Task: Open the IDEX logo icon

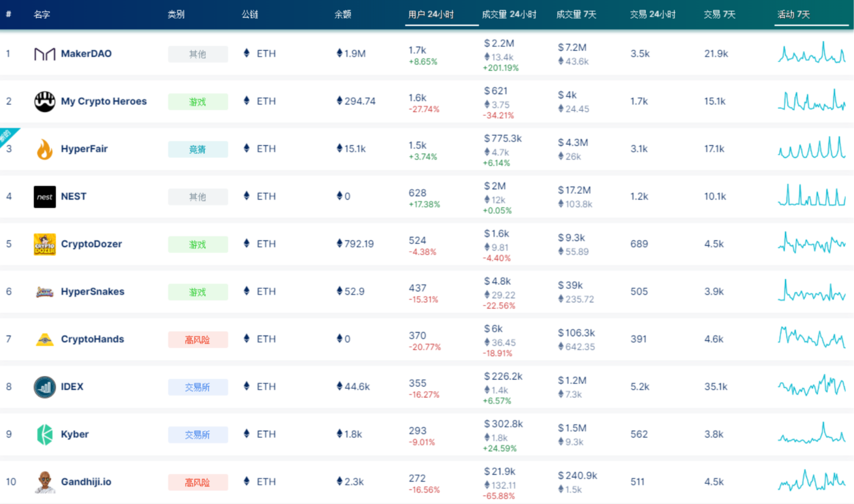Action: point(44,387)
